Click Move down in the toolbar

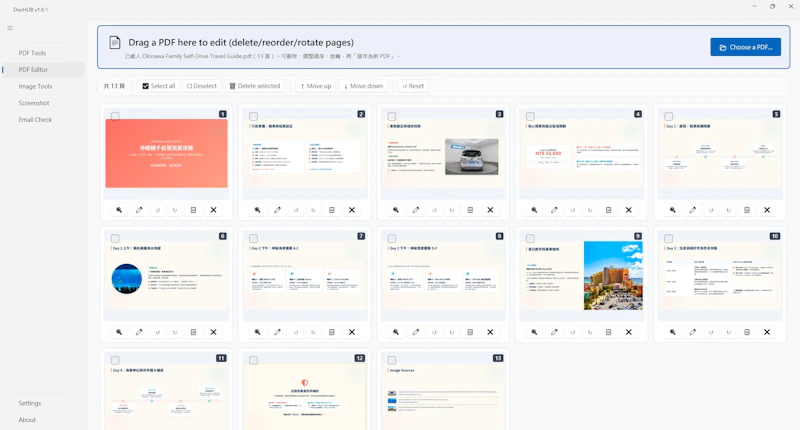tap(363, 86)
